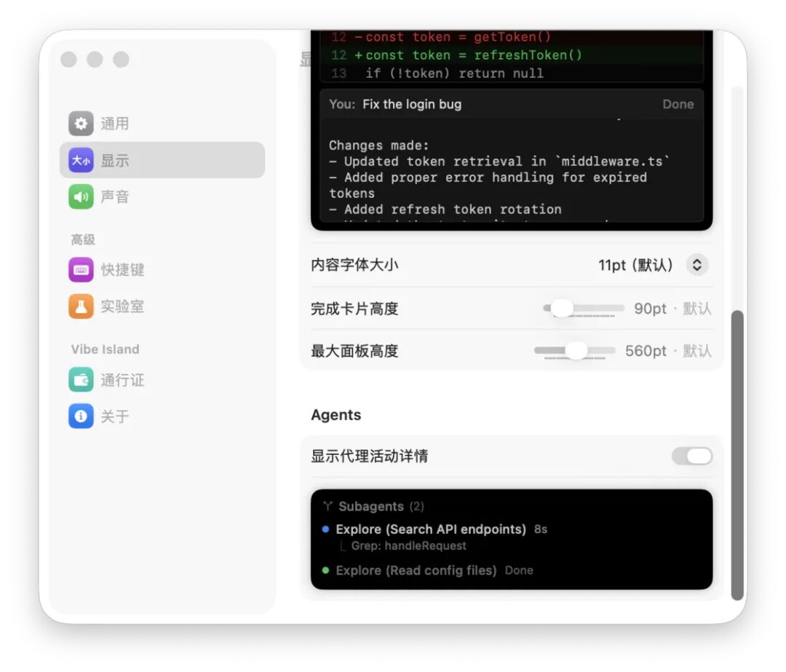Image resolution: width=786 pixels, height=672 pixels.
Task: Click 'Explore (Search API endpoints)' subagent row
Action: (435, 529)
